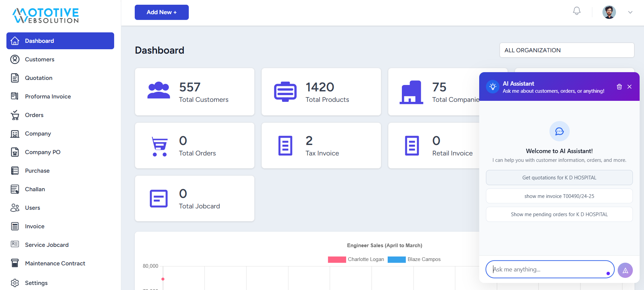The width and height of the screenshot is (644, 290).
Task: Go to Proforma Invoice page
Action: 48,96
